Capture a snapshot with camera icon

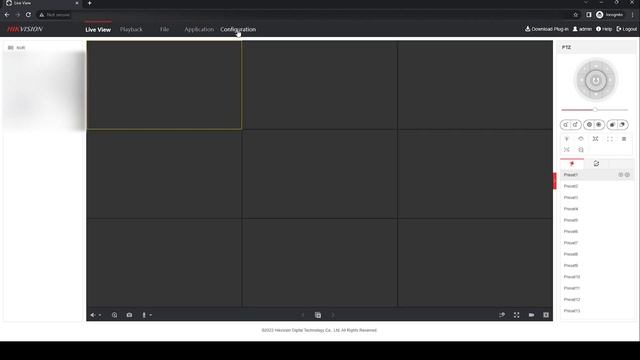[x=129, y=315]
